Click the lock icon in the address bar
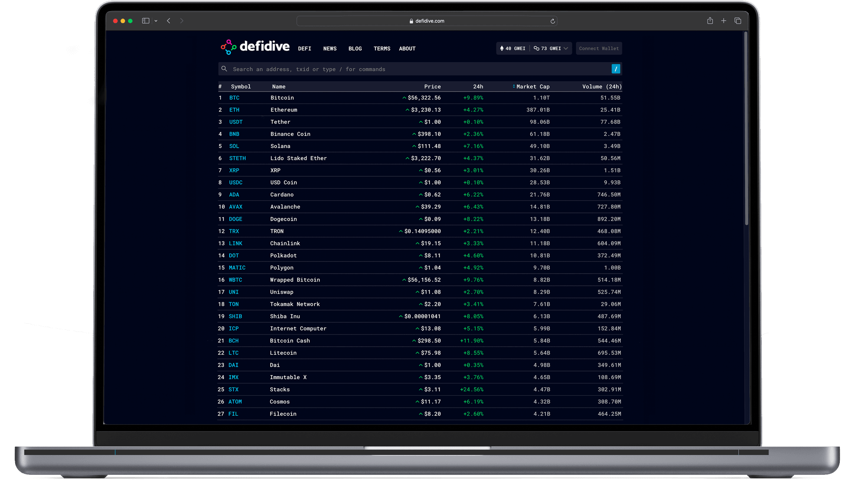Screen dimensions: 868x480 (411, 21)
